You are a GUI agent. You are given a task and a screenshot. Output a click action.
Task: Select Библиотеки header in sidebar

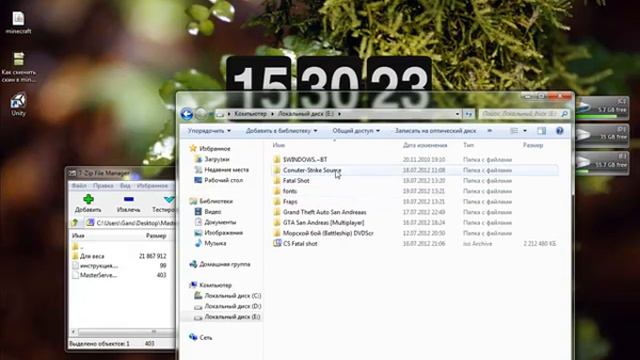(216, 201)
